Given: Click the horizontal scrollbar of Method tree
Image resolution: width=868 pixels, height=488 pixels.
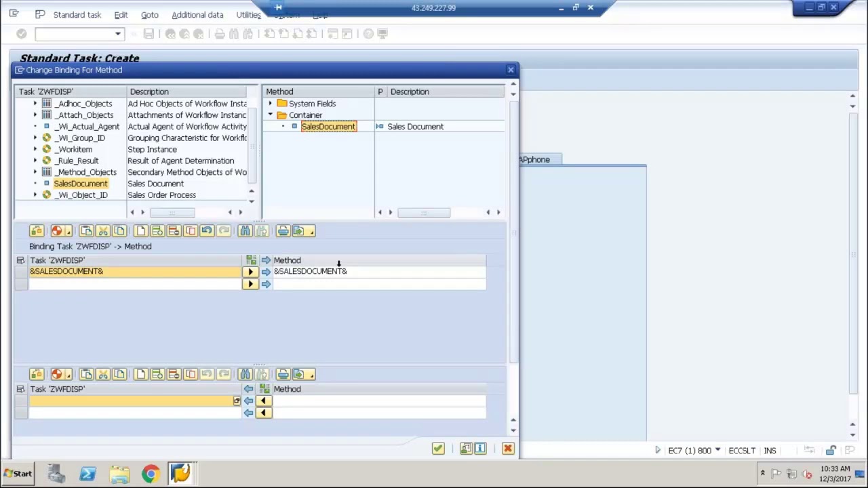Looking at the screenshot, I should coord(423,213).
